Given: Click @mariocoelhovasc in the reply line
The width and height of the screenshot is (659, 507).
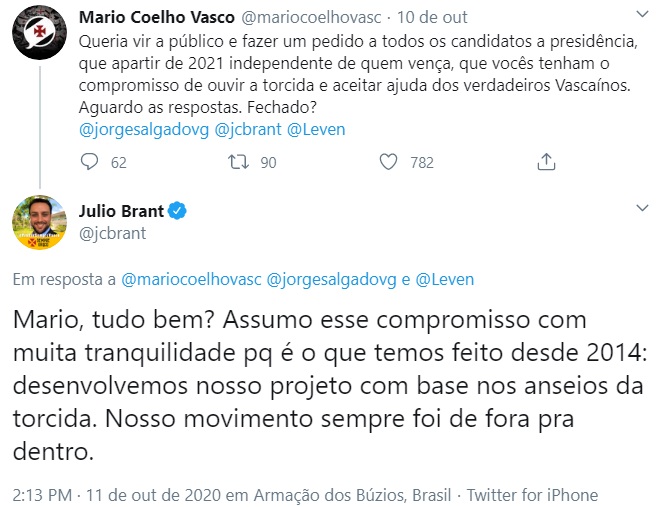Looking at the screenshot, I should 192,279.
